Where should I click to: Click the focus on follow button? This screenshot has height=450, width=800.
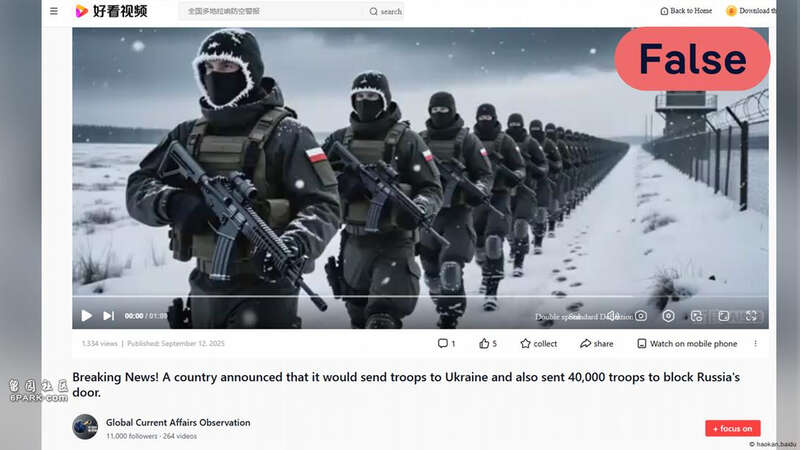click(733, 429)
